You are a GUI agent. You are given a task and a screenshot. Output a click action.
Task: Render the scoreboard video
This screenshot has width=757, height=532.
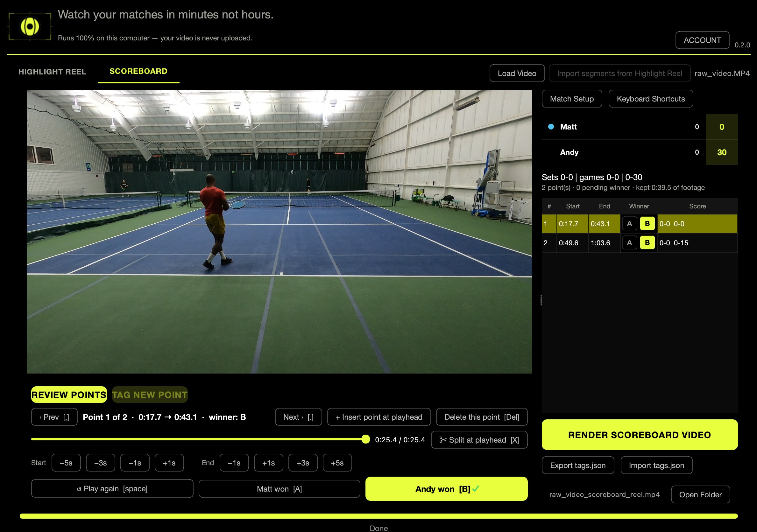[x=640, y=434]
